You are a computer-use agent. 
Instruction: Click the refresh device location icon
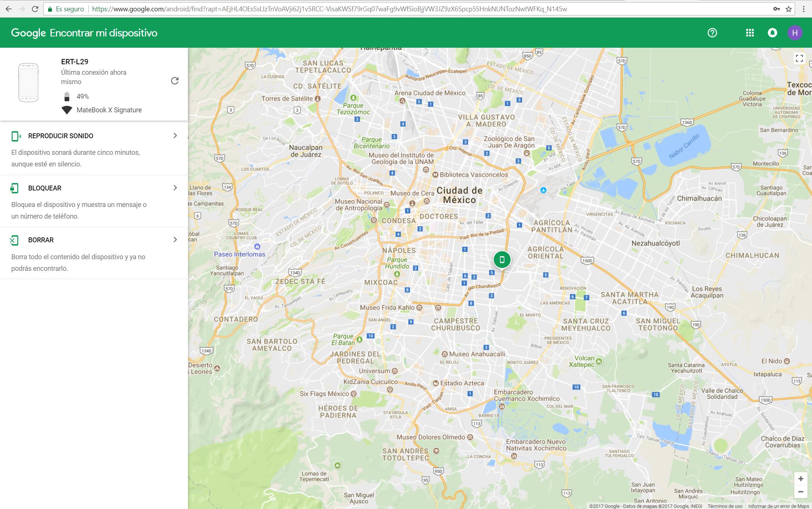coord(175,81)
